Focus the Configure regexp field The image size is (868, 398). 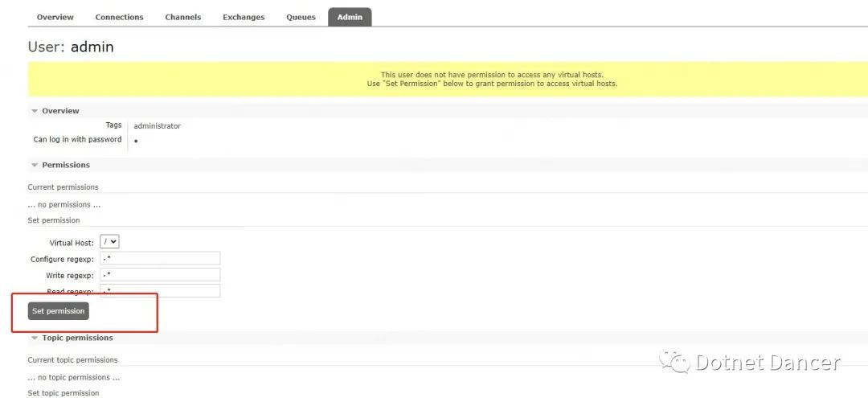coord(160,259)
